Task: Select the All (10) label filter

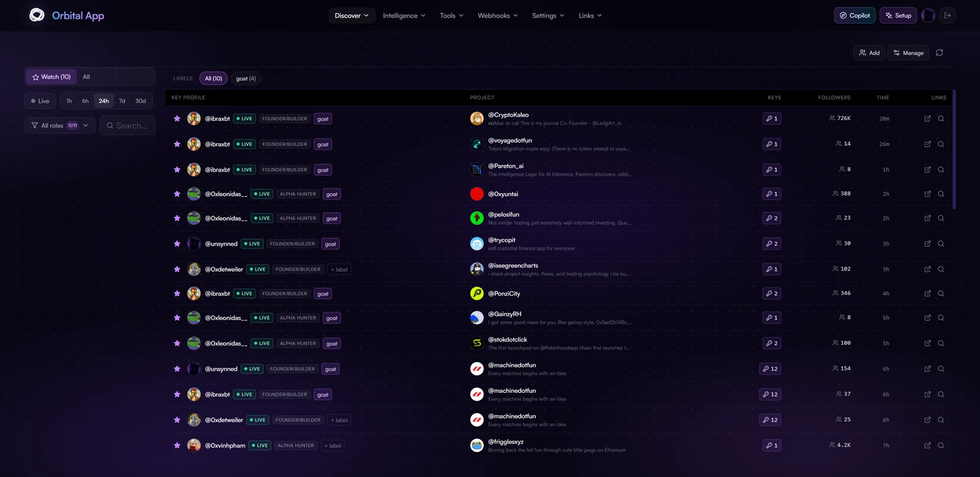Action: pyautogui.click(x=213, y=78)
